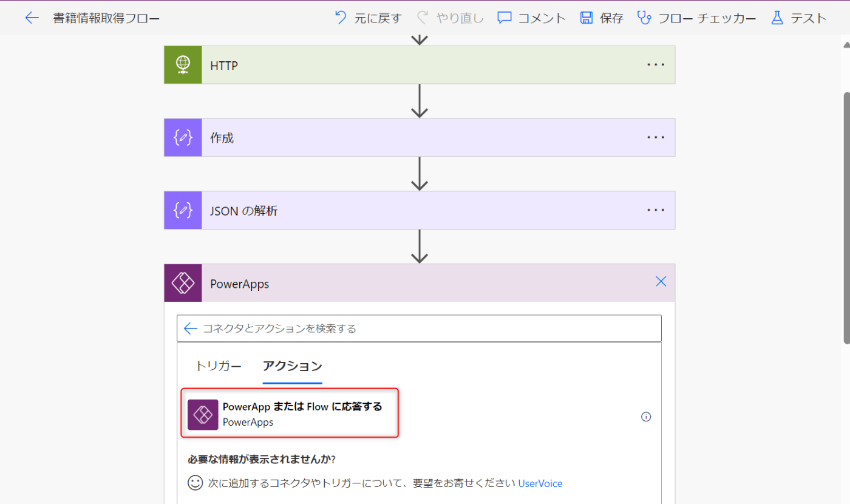
Task: Click the JSON の解析 action icon
Action: pyautogui.click(x=183, y=210)
